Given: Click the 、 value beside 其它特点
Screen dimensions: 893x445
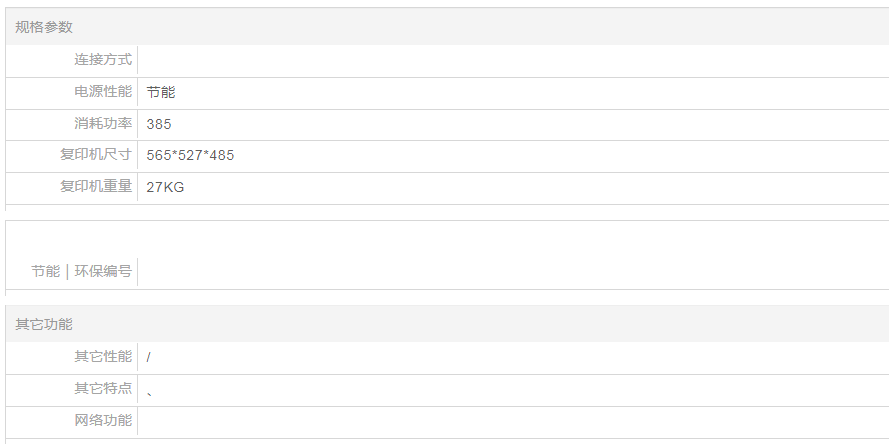Looking at the screenshot, I should pos(150,392).
